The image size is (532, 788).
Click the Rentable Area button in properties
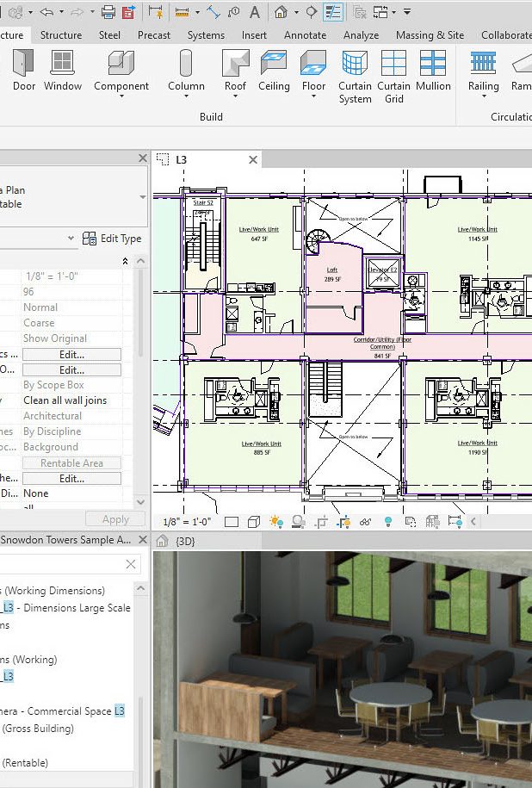[71, 462]
